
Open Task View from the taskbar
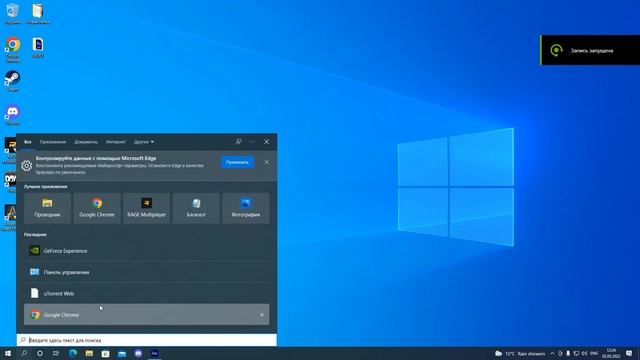56,353
